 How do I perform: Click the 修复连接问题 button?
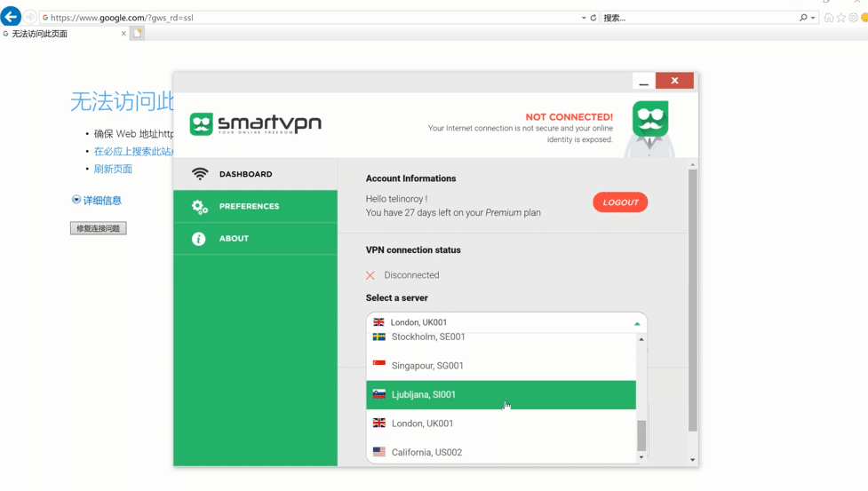[99, 228]
